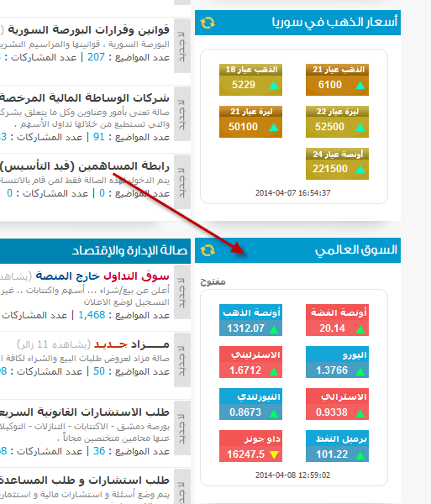
Task: Refresh the Syrian gold prices panel
Action: tap(208, 23)
